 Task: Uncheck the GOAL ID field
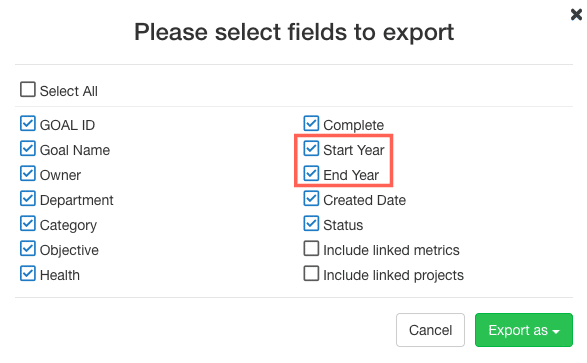[x=28, y=123]
